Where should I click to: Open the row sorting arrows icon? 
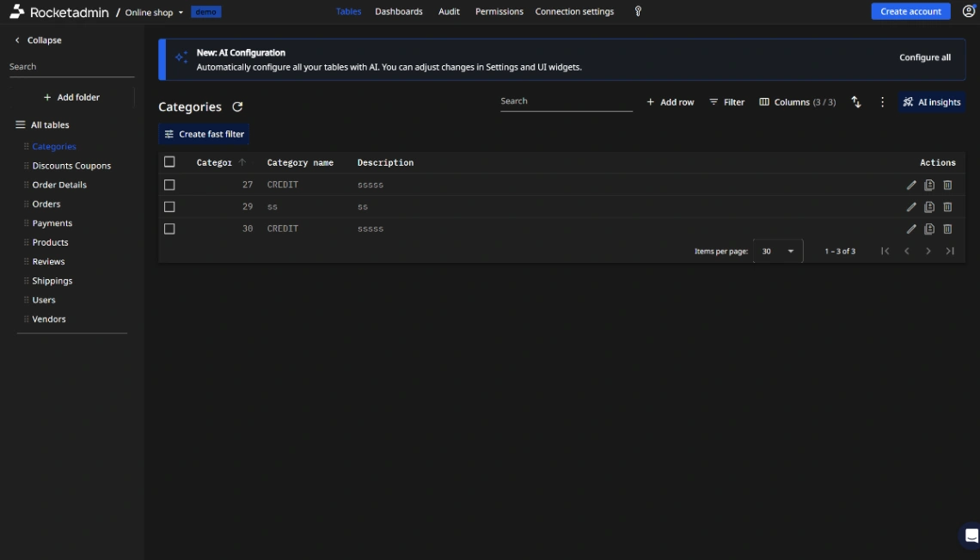855,101
